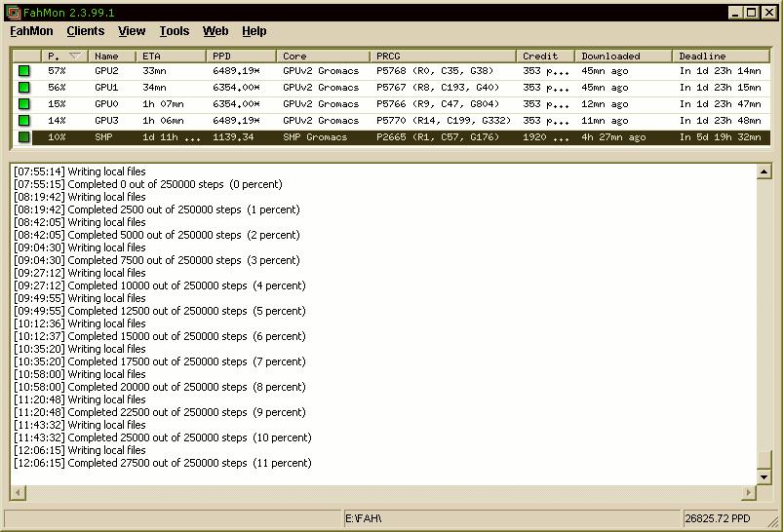This screenshot has height=532, width=783.
Task: Open the FahMon menu
Action: [31, 31]
